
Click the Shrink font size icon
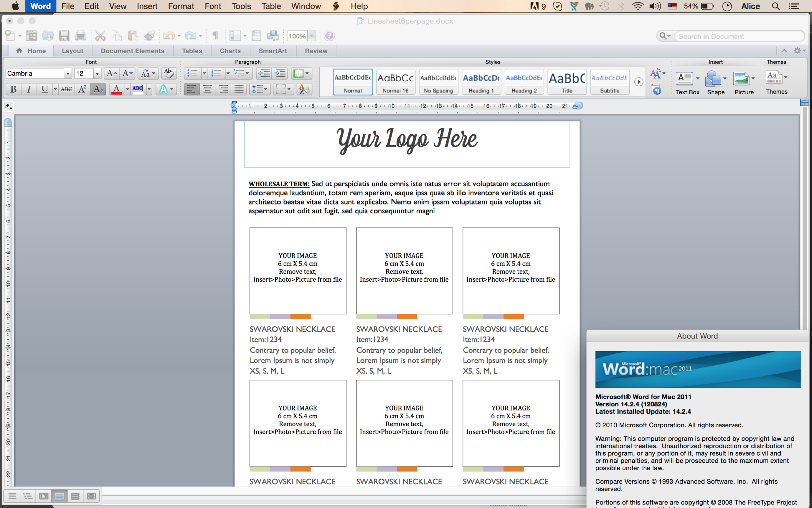[127, 73]
